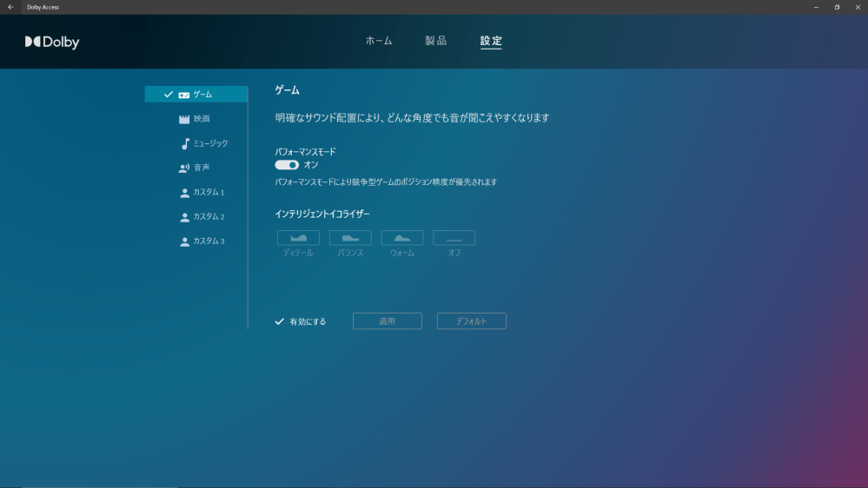
Task: Click the カスタム 2 person icon
Action: pyautogui.click(x=184, y=217)
